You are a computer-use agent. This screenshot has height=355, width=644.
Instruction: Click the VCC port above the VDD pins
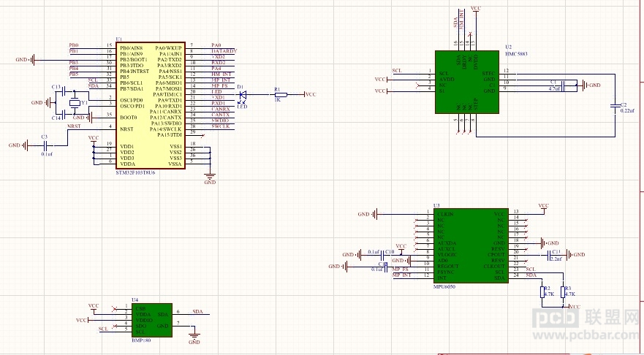pos(94,140)
